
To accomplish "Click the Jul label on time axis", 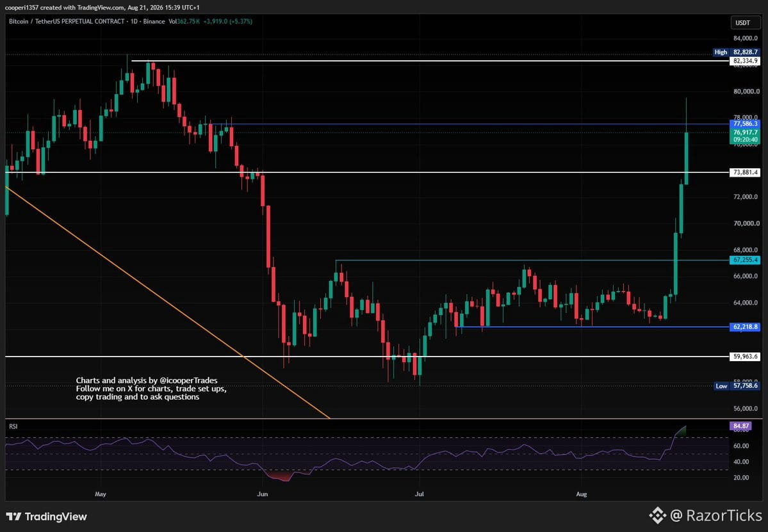I will click(x=420, y=494).
